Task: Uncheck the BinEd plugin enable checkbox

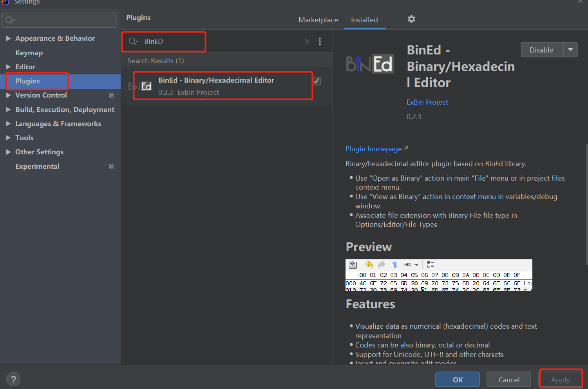Action: click(x=316, y=81)
